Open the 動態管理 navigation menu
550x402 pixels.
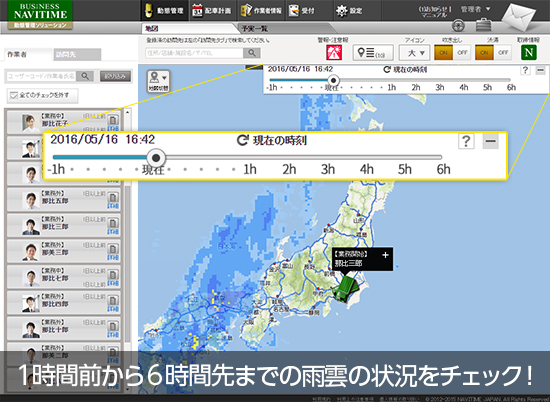(164, 11)
